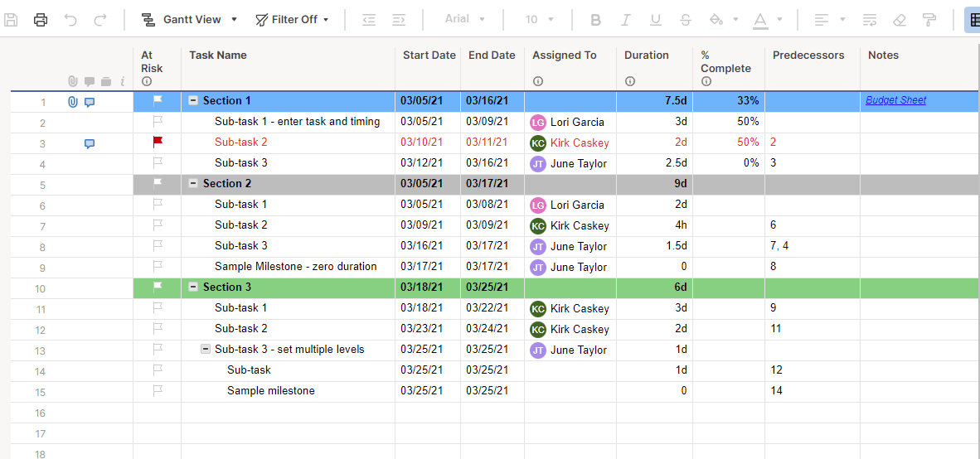Click the Save icon in toolbar

click(11, 20)
